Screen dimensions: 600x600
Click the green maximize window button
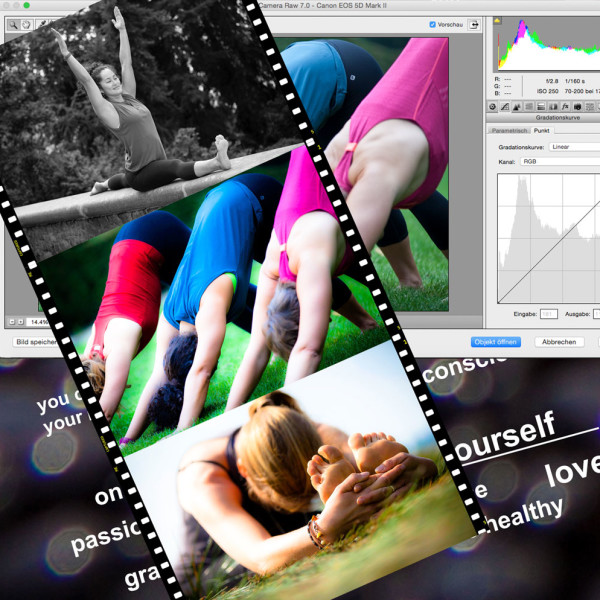click(26, 5)
